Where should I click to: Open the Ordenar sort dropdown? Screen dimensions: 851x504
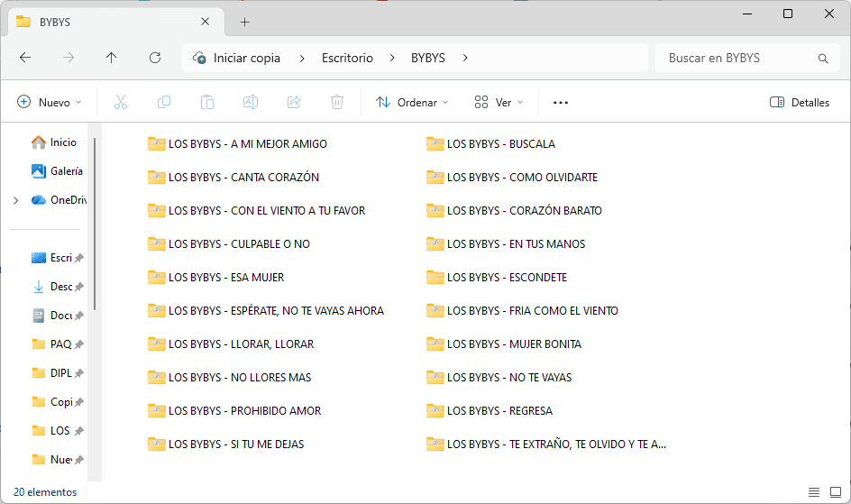coord(413,103)
